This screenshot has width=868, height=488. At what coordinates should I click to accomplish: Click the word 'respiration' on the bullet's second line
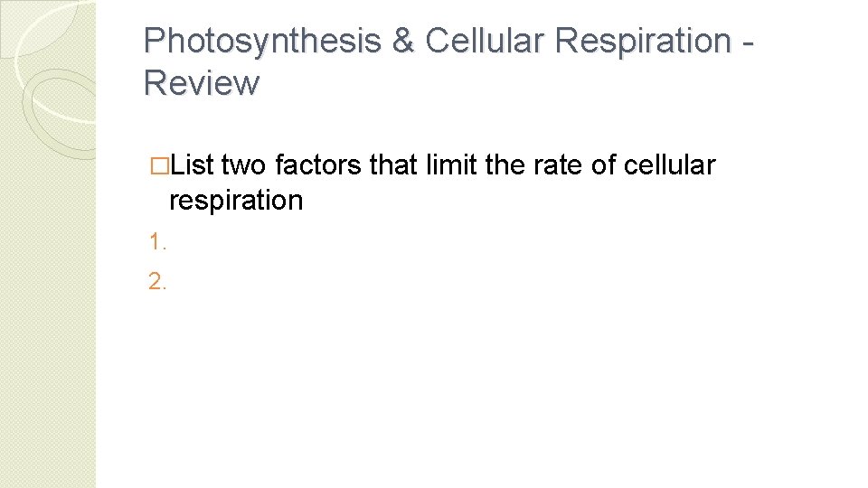236,201
